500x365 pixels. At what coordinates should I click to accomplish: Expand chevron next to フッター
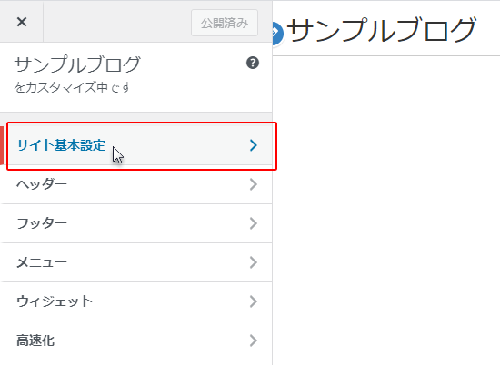coord(253,223)
